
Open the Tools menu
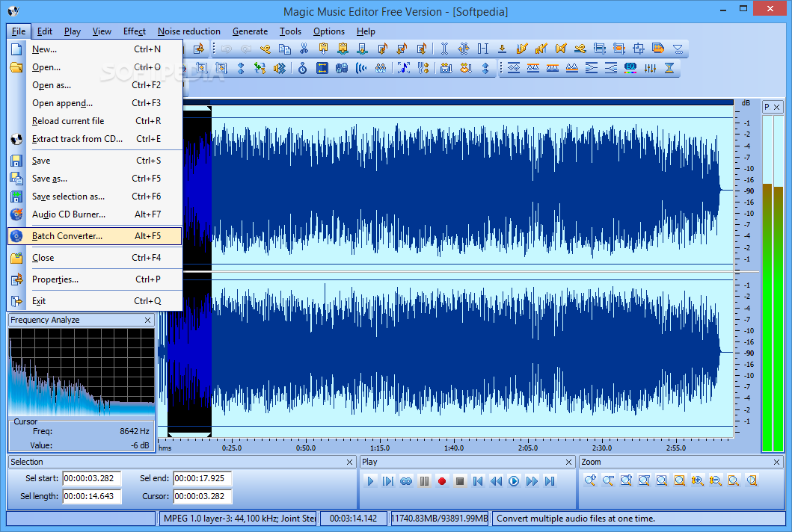click(x=290, y=31)
